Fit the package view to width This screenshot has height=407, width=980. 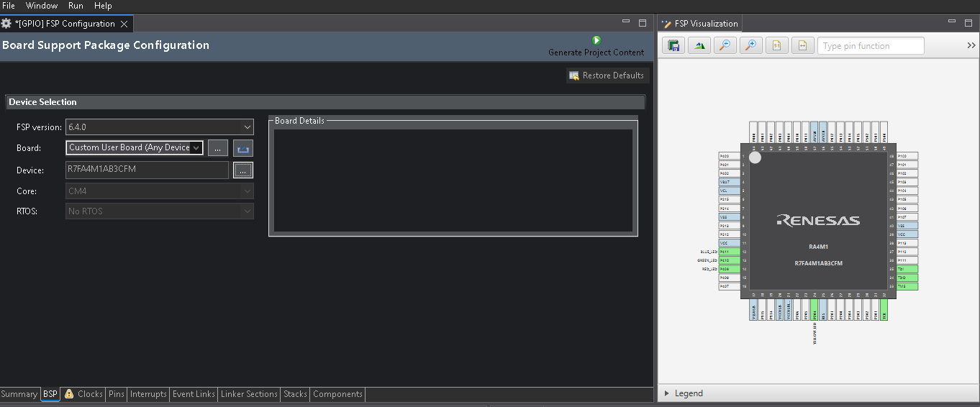[x=802, y=45]
